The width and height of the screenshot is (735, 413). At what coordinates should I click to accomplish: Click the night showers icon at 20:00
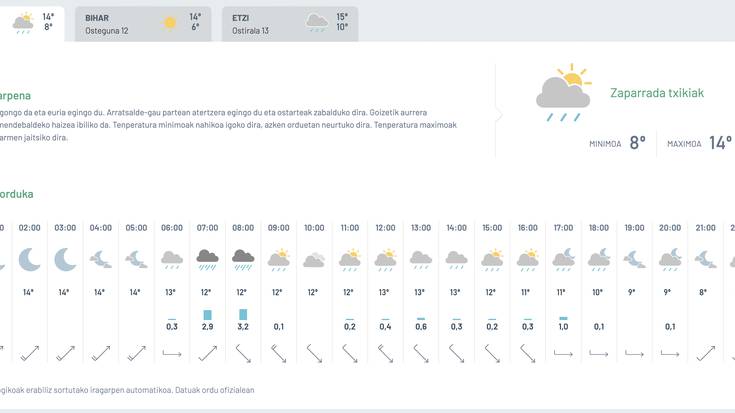point(670,260)
